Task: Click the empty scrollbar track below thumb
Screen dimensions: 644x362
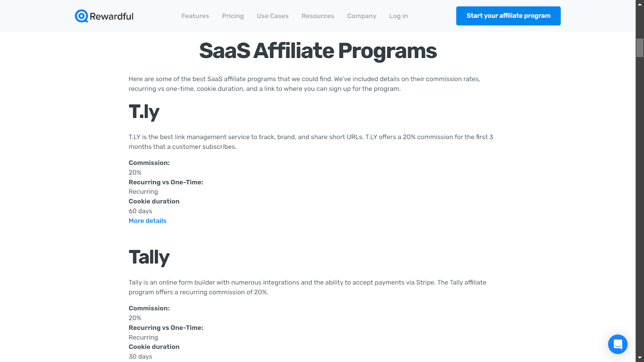Action: pyautogui.click(x=640, y=201)
